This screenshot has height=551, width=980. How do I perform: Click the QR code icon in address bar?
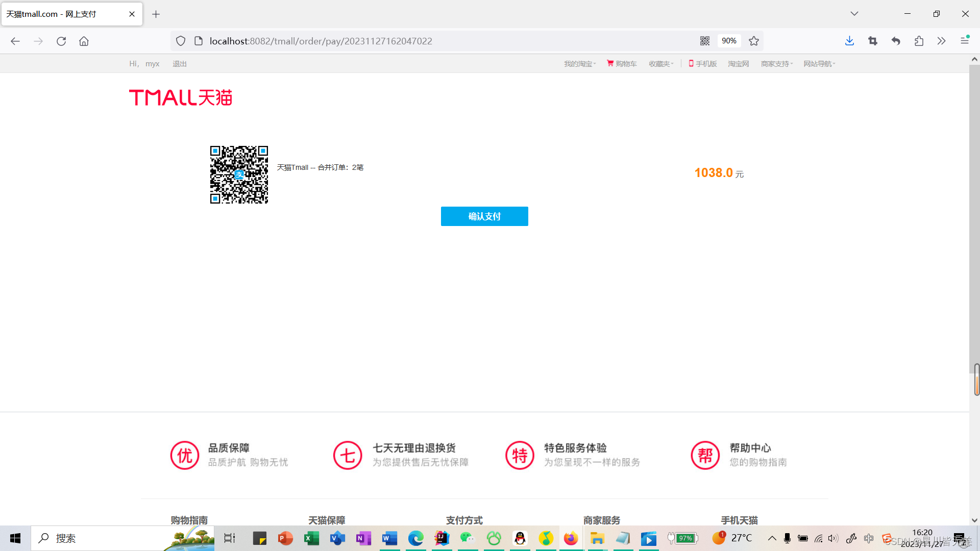point(705,41)
